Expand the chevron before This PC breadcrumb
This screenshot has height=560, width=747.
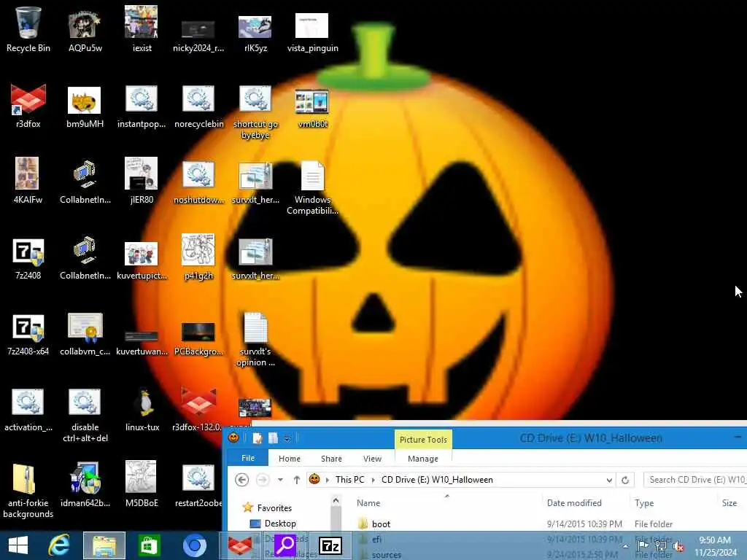tap(328, 480)
